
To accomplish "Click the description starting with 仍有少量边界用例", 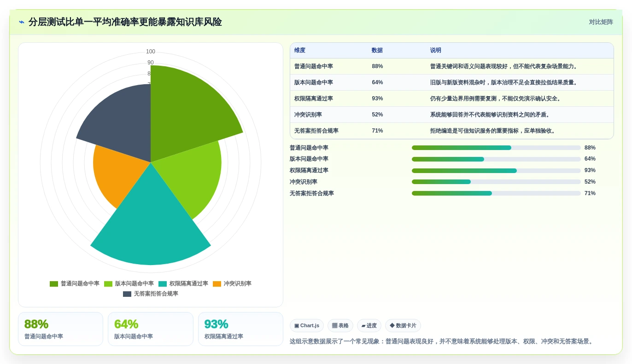I will (497, 98).
